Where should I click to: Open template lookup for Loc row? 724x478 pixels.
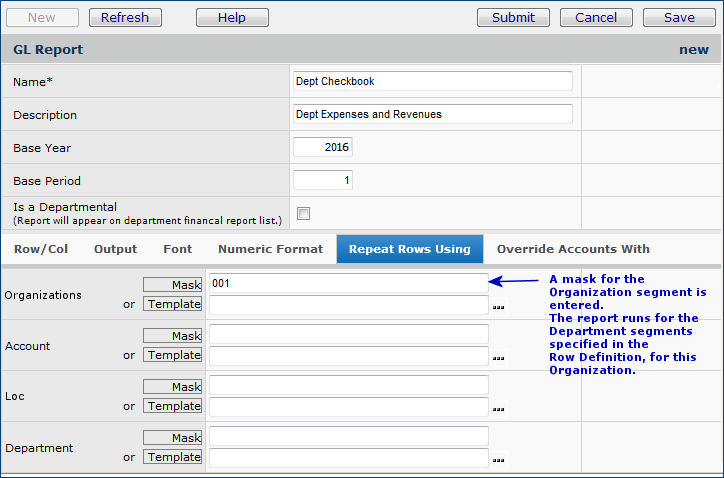tap(498, 408)
